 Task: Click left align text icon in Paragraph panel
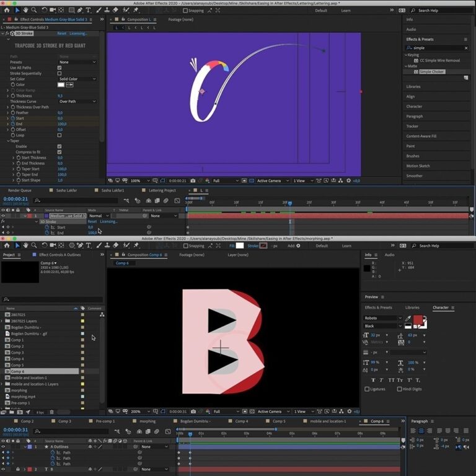click(x=413, y=431)
